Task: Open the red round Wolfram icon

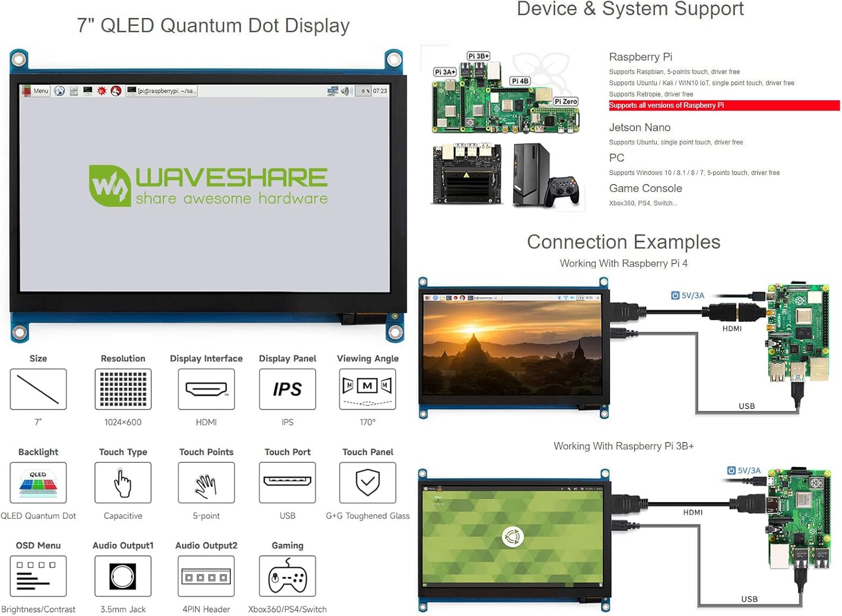Action: point(116,91)
